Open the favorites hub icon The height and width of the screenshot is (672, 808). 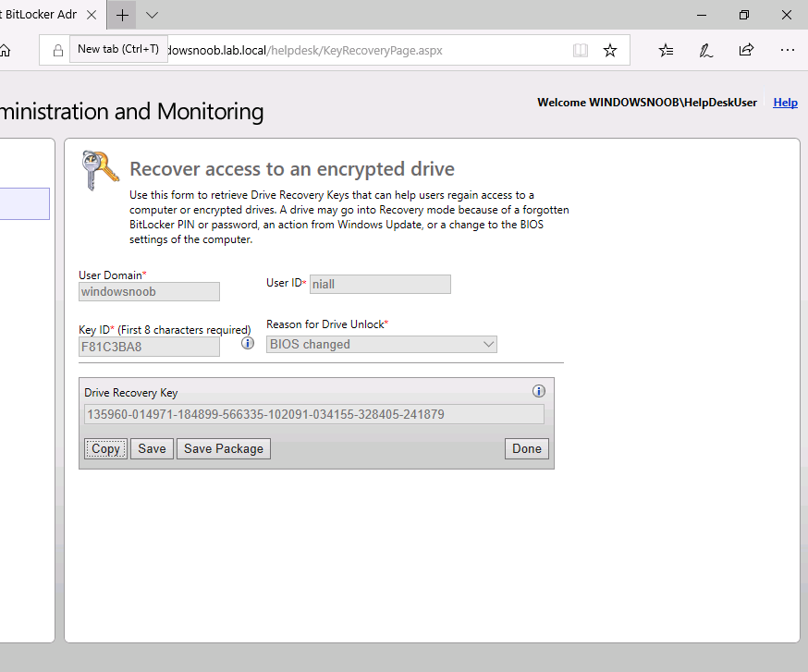(666, 50)
